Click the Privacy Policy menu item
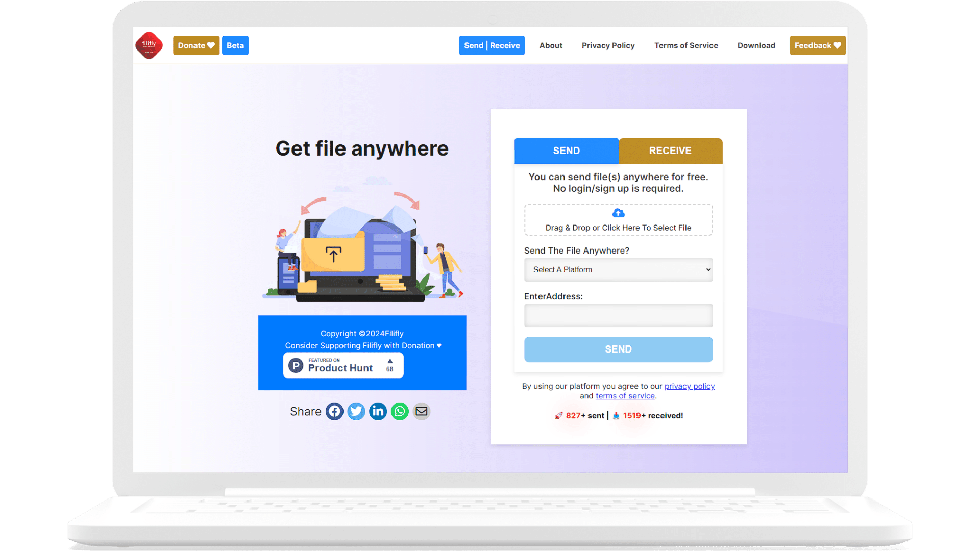Image resolution: width=980 pixels, height=551 pixels. click(608, 45)
